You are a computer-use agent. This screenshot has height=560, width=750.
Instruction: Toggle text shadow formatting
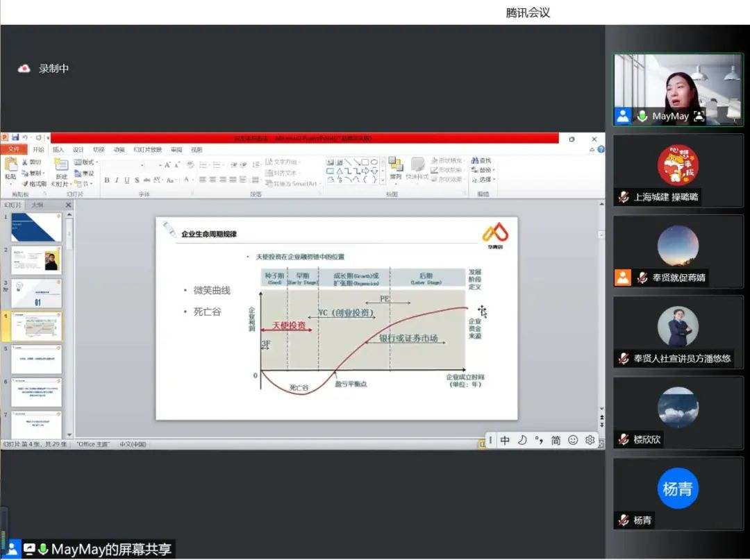click(137, 180)
